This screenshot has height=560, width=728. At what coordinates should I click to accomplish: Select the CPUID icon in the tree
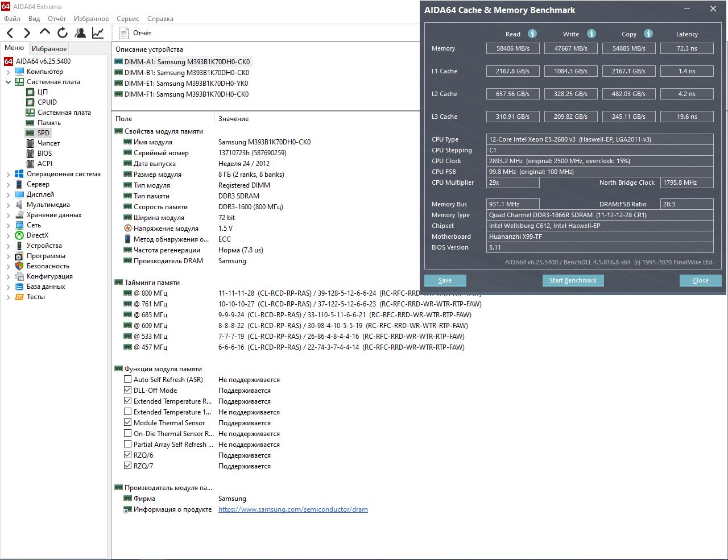click(x=30, y=102)
